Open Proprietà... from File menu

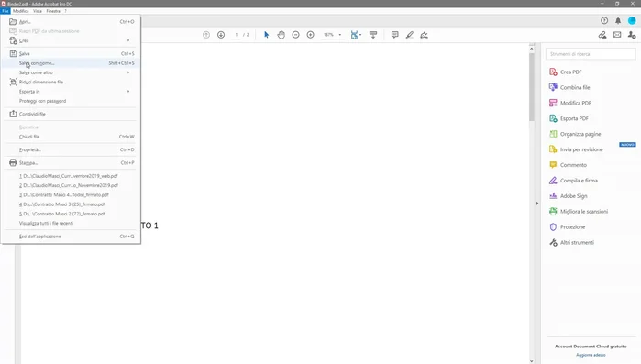click(x=71, y=149)
